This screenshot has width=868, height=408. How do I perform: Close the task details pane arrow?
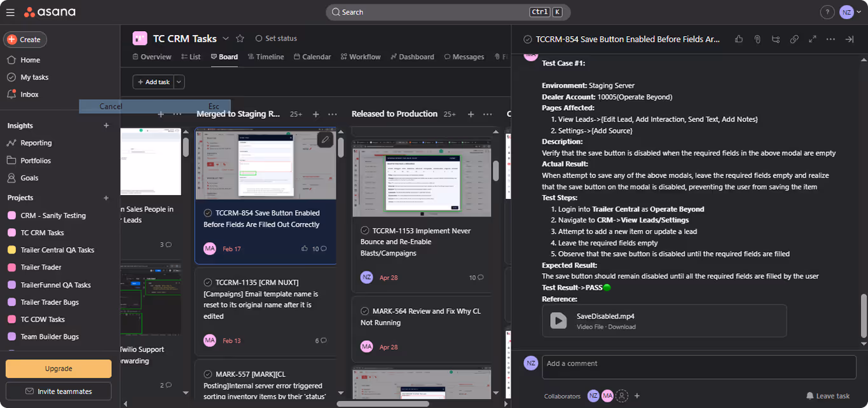(849, 39)
